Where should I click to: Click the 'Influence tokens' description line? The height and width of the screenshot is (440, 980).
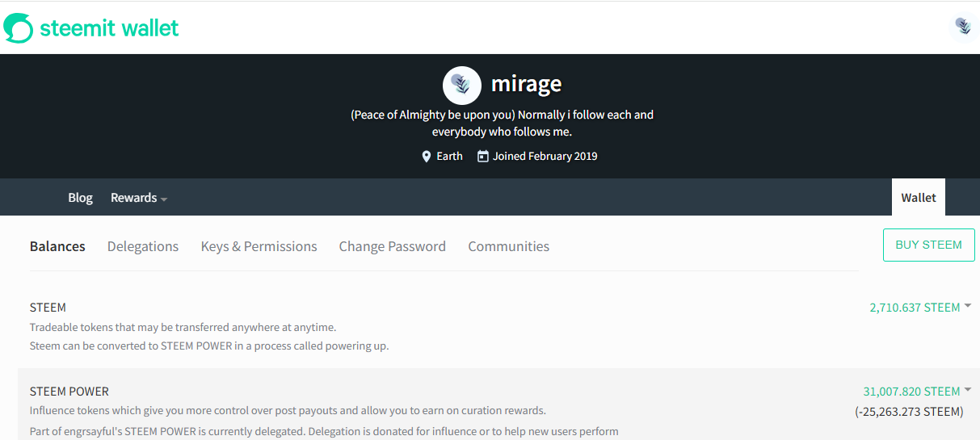[x=288, y=410]
